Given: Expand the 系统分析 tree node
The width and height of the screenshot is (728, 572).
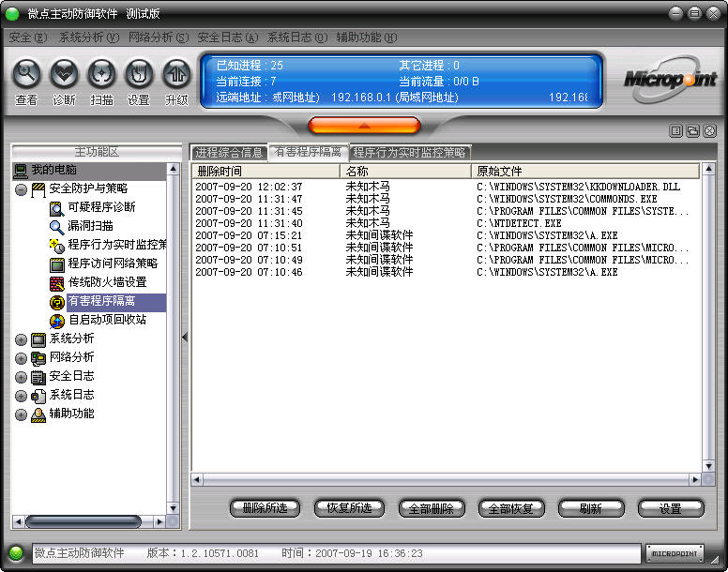Looking at the screenshot, I should (21, 339).
